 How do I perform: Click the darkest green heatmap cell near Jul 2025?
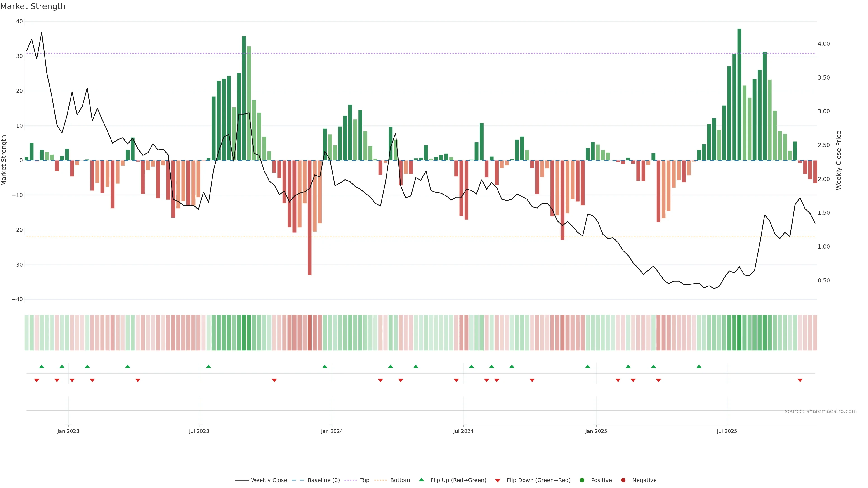(739, 333)
